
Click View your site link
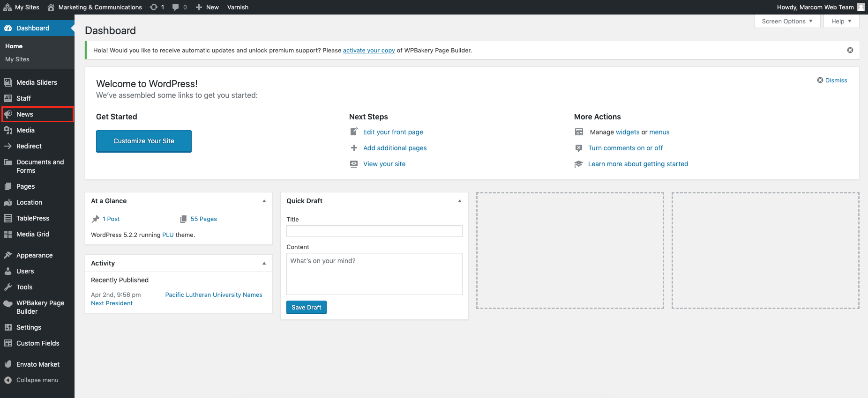(384, 164)
